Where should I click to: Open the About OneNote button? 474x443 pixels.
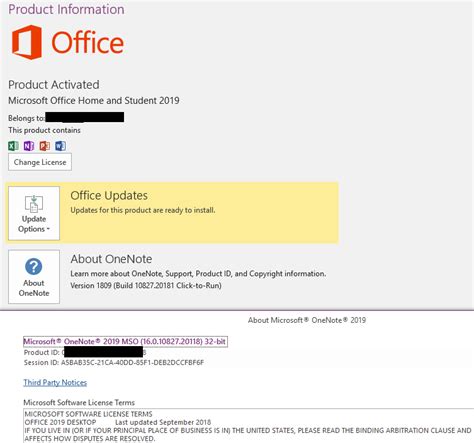click(34, 277)
